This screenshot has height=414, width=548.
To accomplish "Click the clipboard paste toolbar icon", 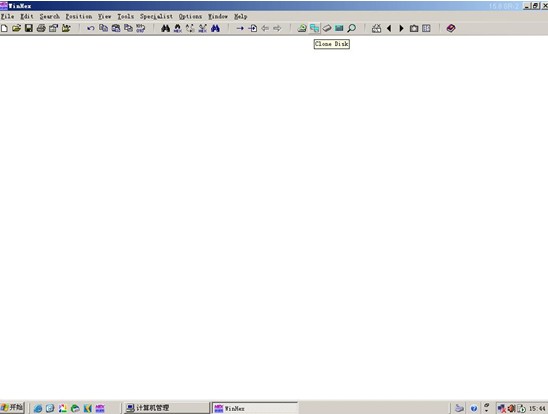I will (116, 28).
